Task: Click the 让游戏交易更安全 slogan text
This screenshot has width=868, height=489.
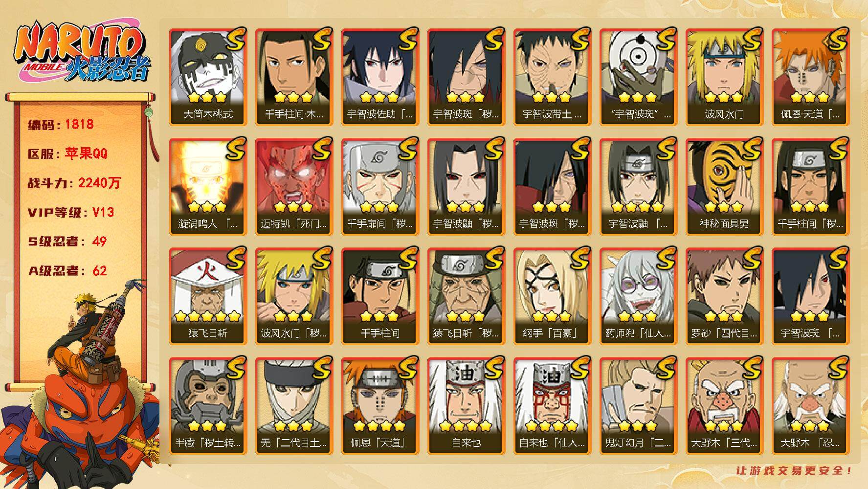Action: [x=794, y=470]
